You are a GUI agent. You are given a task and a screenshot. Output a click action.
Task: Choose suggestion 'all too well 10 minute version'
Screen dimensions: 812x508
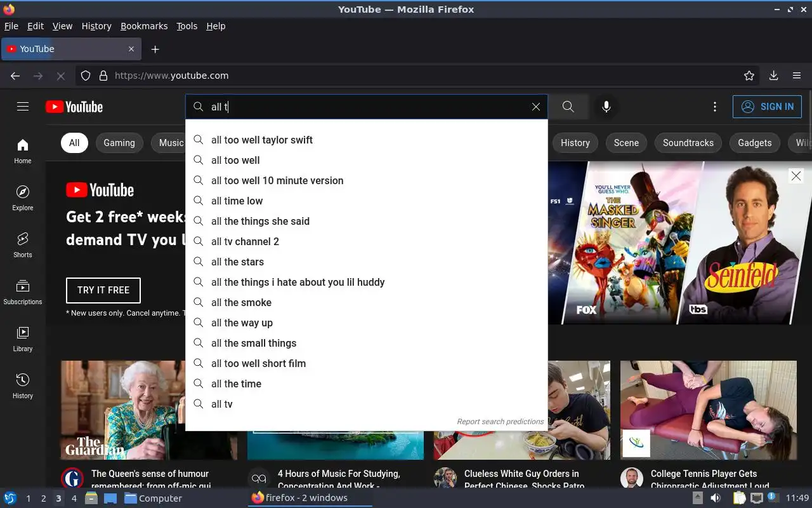[367, 180]
